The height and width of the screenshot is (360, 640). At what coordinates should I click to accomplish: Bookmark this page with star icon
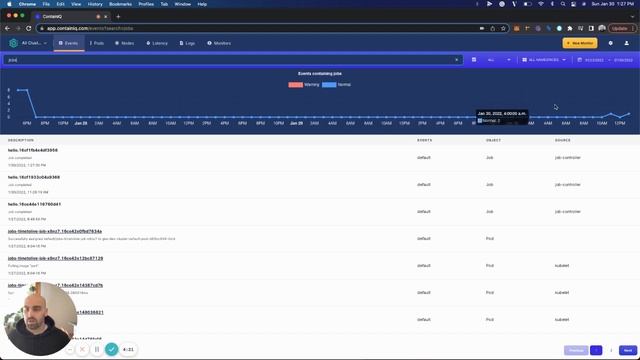click(x=503, y=28)
